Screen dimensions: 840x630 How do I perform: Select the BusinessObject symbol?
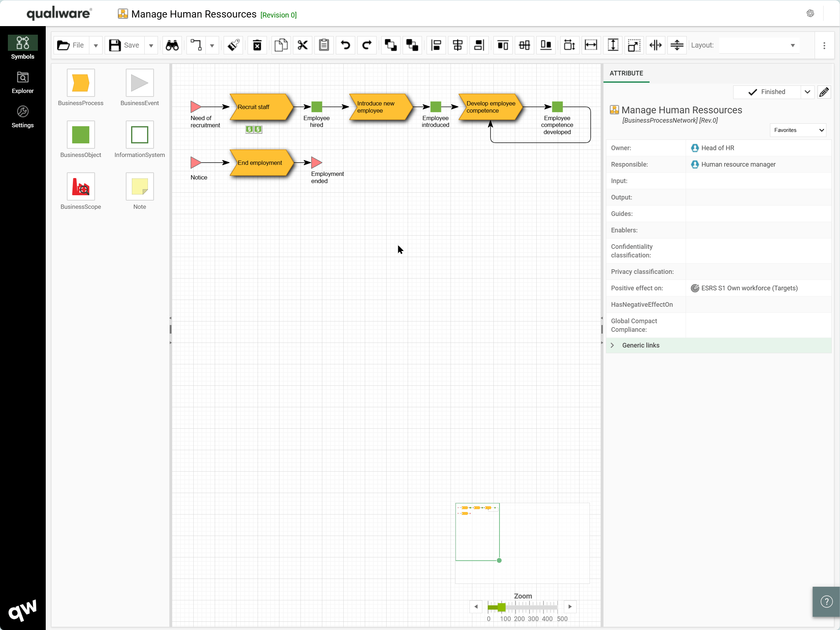pos(81,135)
